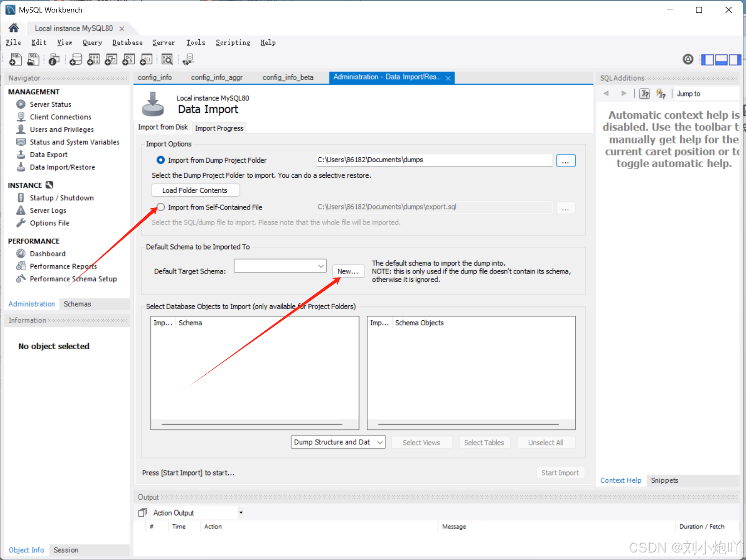Go forward in SQL Additions help

(x=624, y=93)
